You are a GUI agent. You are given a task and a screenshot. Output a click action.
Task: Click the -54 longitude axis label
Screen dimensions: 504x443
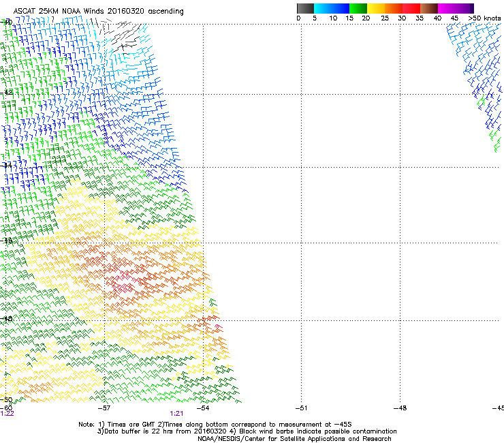pyautogui.click(x=203, y=408)
